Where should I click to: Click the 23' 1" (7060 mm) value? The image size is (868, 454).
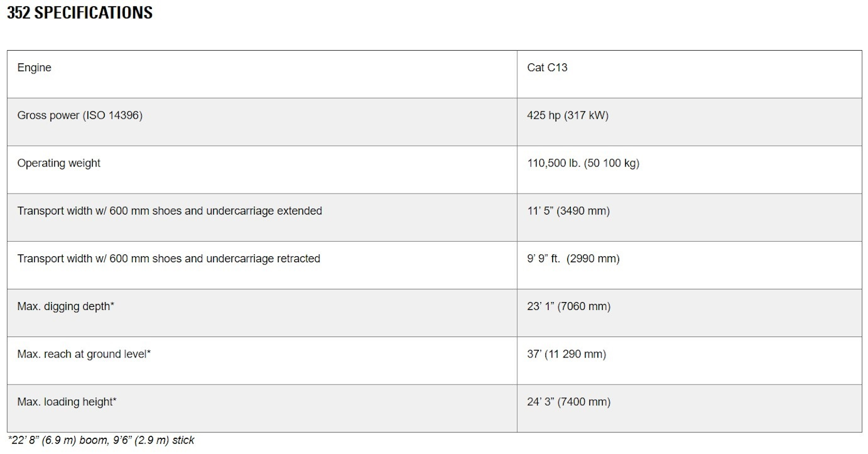pyautogui.click(x=568, y=306)
